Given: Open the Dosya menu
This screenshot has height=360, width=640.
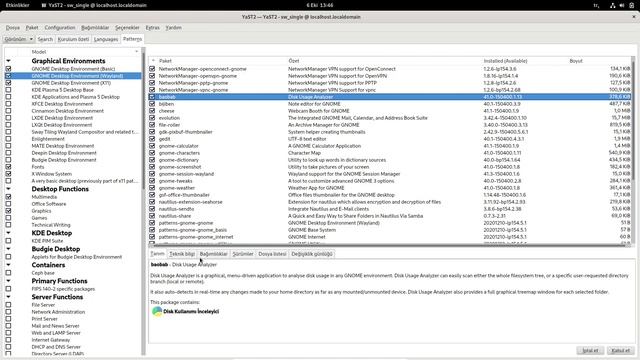Looking at the screenshot, I should click(x=13, y=28).
